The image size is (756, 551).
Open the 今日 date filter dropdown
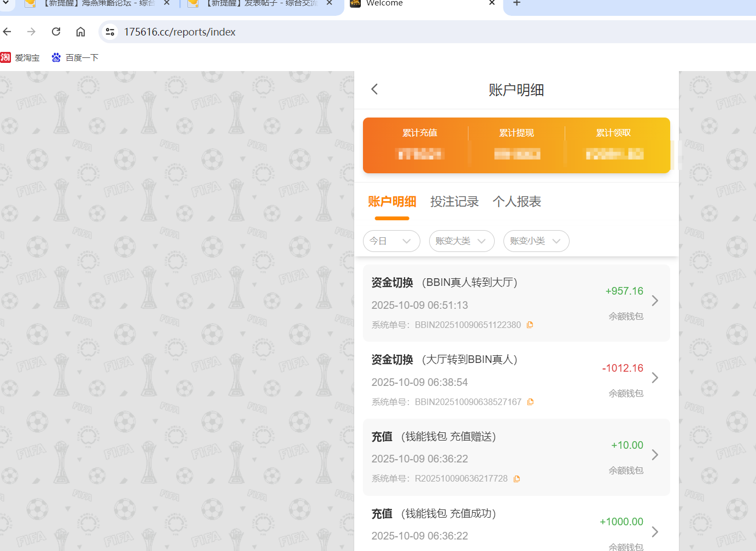391,241
